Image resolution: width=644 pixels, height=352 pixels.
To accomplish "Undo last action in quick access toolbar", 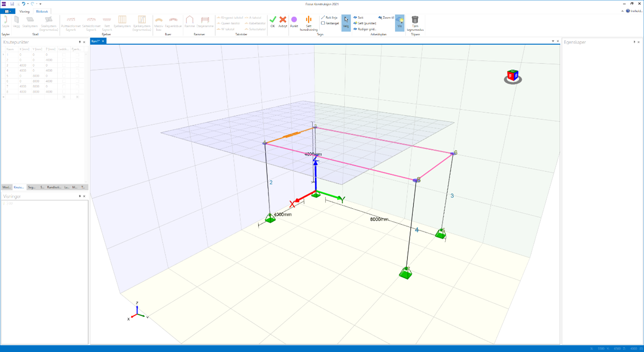I will point(23,4).
